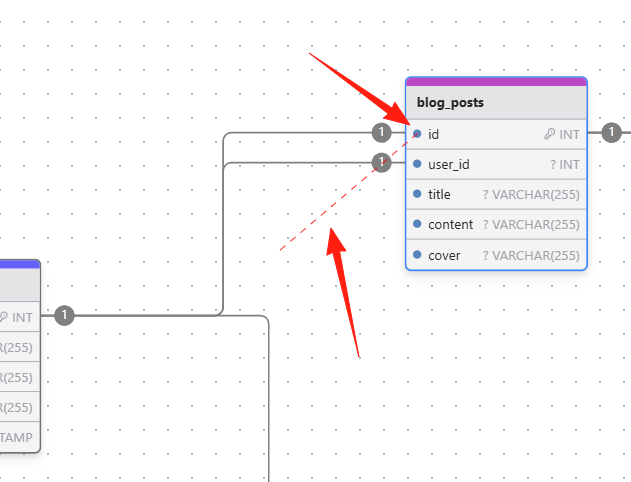The width and height of the screenshot is (631, 482).
Task: Click the INT type of id field
Action: click(x=569, y=134)
